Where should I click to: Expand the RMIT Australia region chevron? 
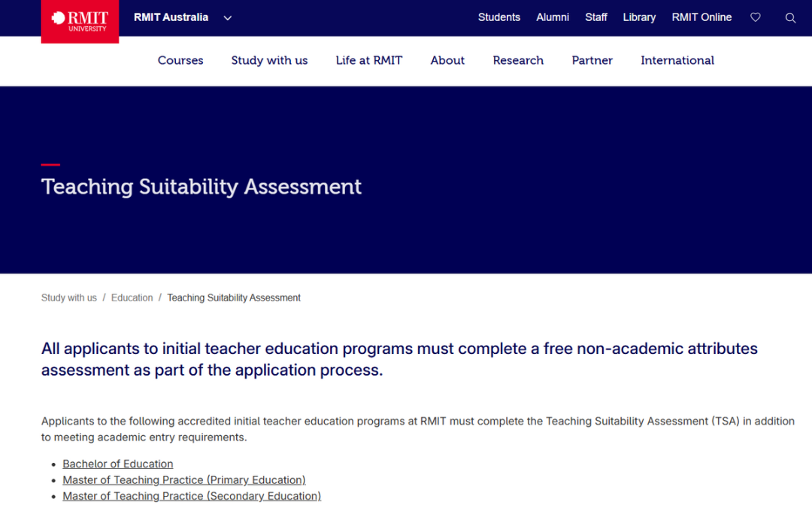pos(228,18)
